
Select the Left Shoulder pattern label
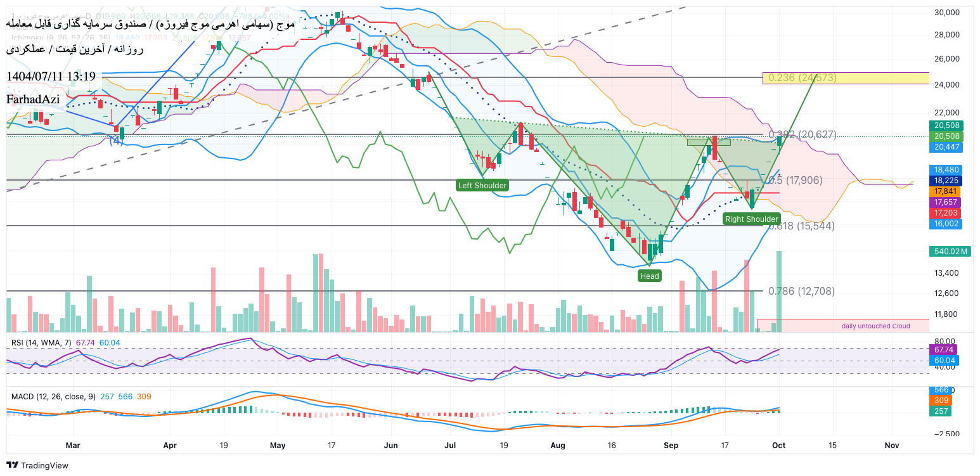482,185
